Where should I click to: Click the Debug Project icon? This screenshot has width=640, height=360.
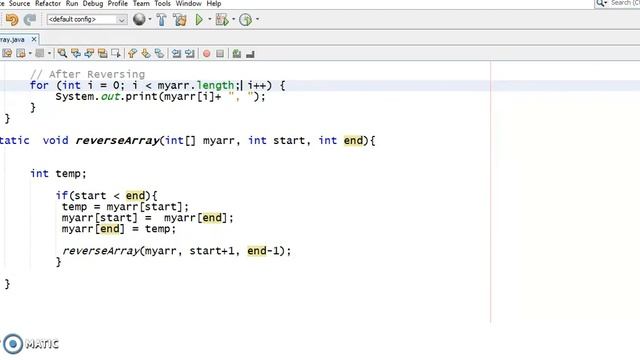point(222,19)
